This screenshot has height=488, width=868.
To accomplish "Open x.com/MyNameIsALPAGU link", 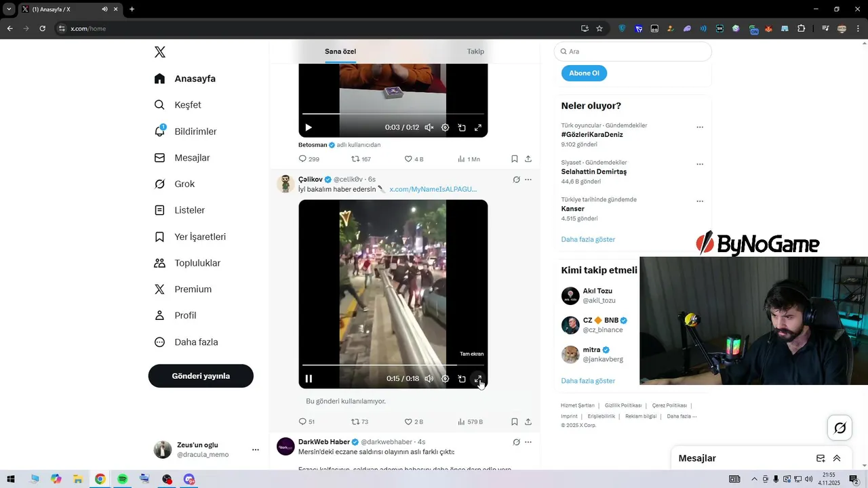I will (x=433, y=189).
